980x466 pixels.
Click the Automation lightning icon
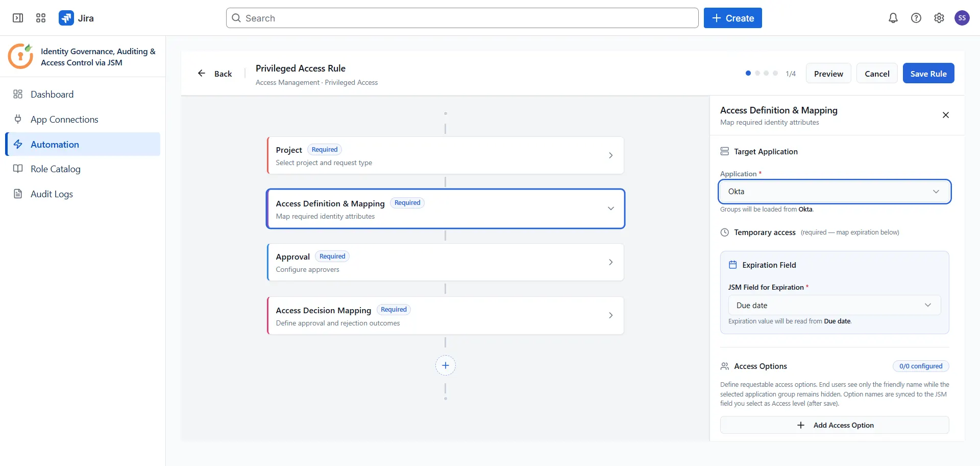click(x=18, y=144)
